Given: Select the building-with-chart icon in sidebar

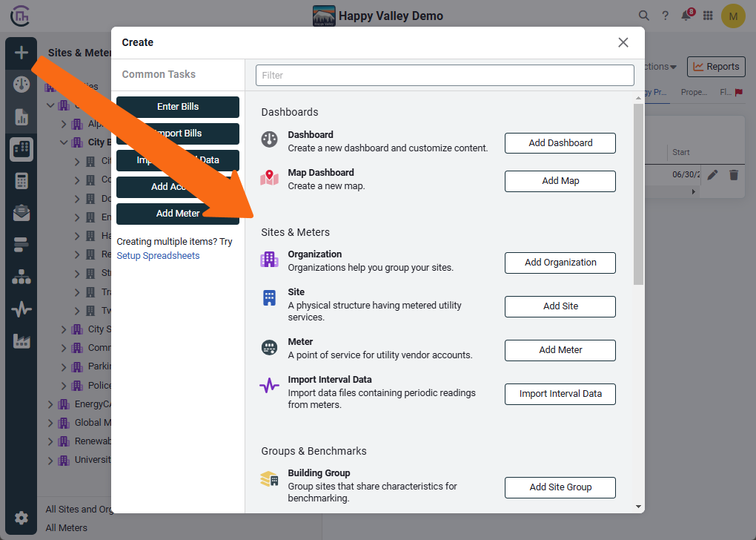Looking at the screenshot, I should click(21, 117).
